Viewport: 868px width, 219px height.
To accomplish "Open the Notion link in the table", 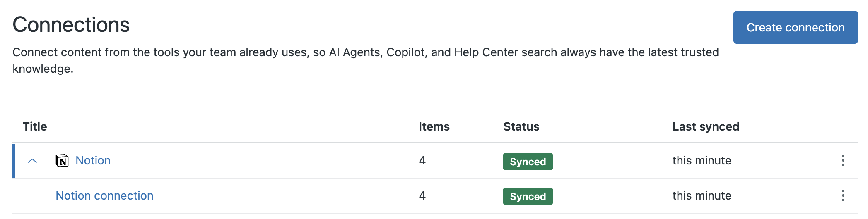I will (93, 160).
